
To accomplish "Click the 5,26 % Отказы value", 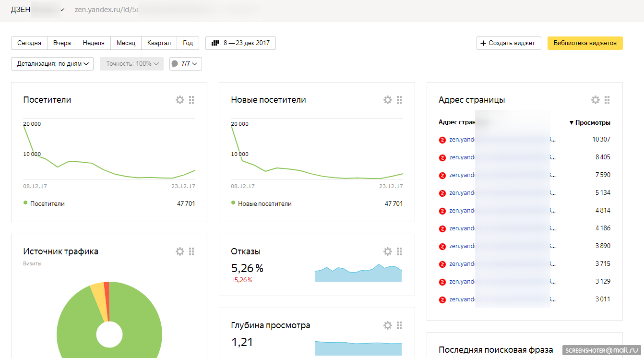I will click(247, 268).
